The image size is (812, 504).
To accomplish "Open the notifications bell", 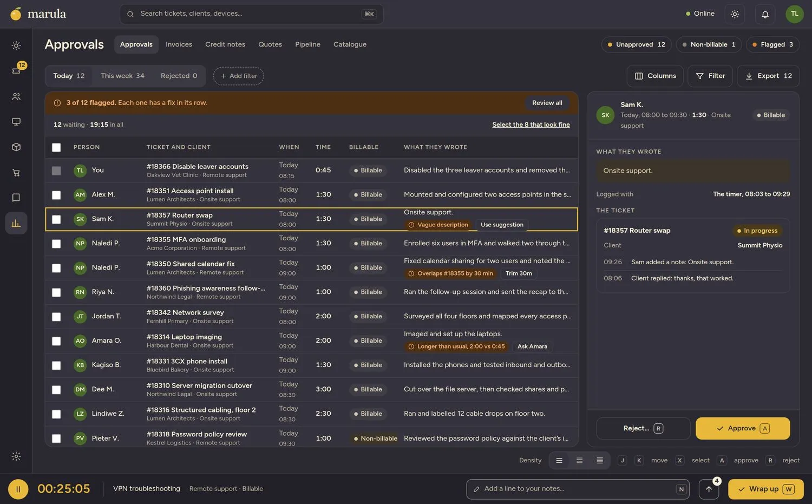I will pos(765,14).
